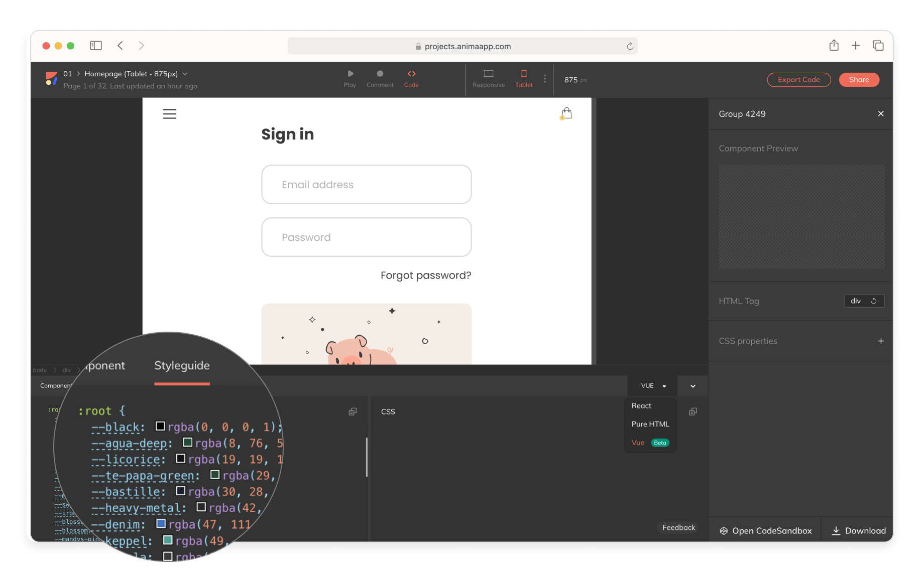
Task: Select the Code mode icon
Action: 411,74
